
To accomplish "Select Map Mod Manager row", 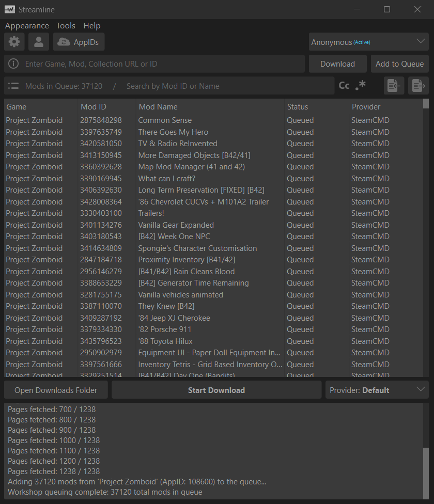I will click(213, 167).
